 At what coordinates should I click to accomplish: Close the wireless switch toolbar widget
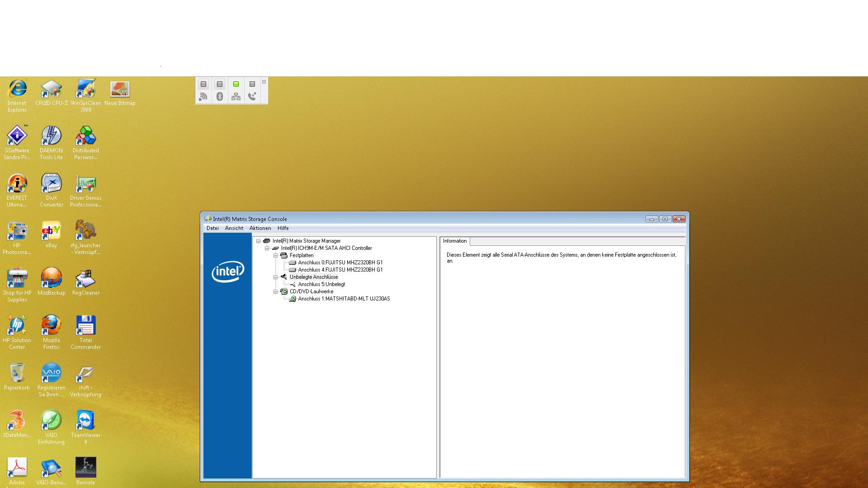tap(264, 82)
